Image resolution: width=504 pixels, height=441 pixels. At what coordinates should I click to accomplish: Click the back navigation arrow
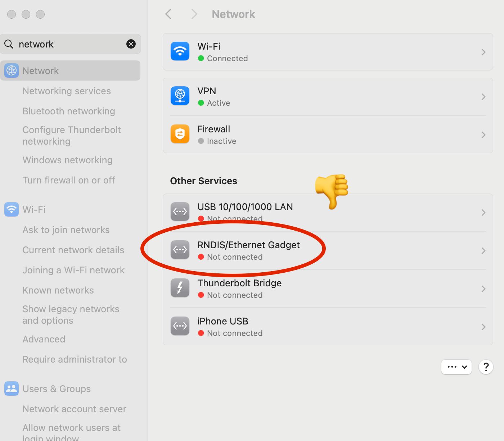tap(168, 14)
